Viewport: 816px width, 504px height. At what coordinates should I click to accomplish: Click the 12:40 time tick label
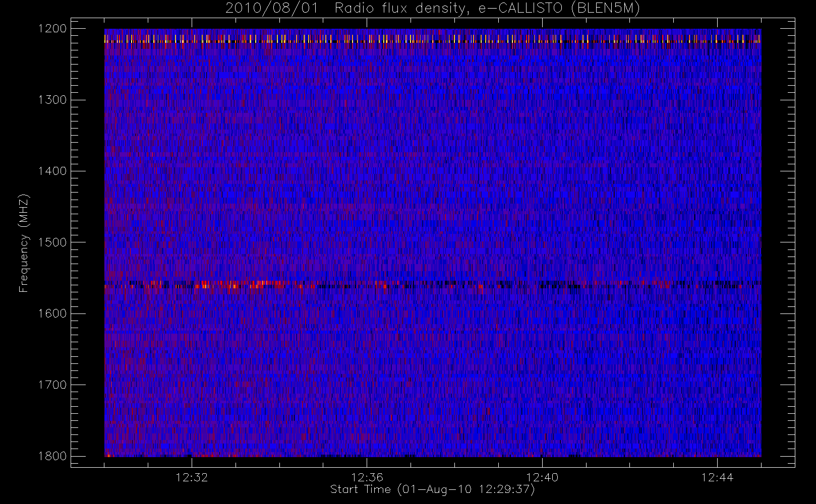point(542,477)
